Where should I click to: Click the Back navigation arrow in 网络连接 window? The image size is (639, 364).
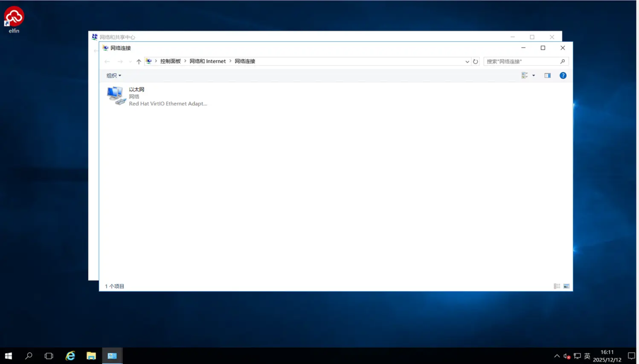[x=107, y=61]
